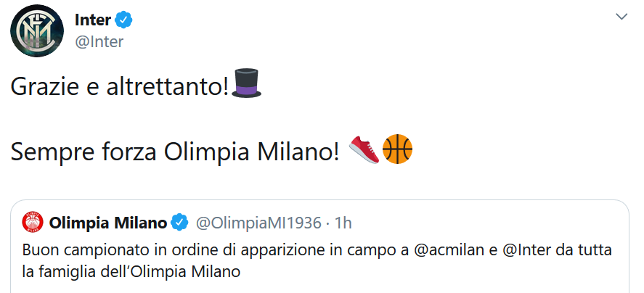The image size is (644, 293).
Task: Open the @Inter handle under the name
Action: pyautogui.click(x=99, y=41)
